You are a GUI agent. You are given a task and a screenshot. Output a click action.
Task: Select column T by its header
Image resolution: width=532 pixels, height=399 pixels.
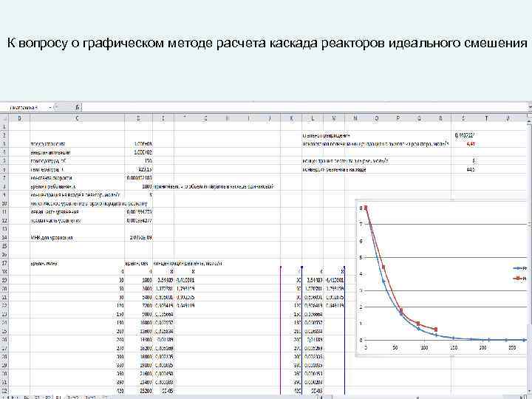pyautogui.click(x=486, y=118)
